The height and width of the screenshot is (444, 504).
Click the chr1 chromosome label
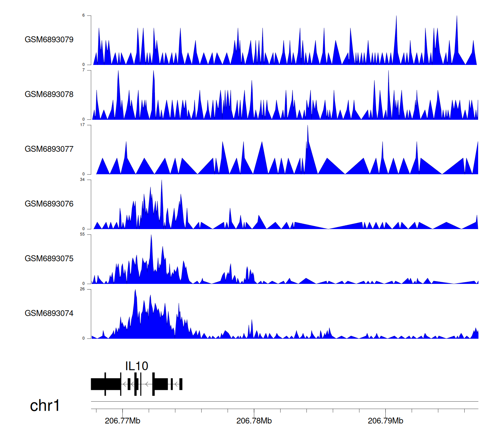pos(45,406)
